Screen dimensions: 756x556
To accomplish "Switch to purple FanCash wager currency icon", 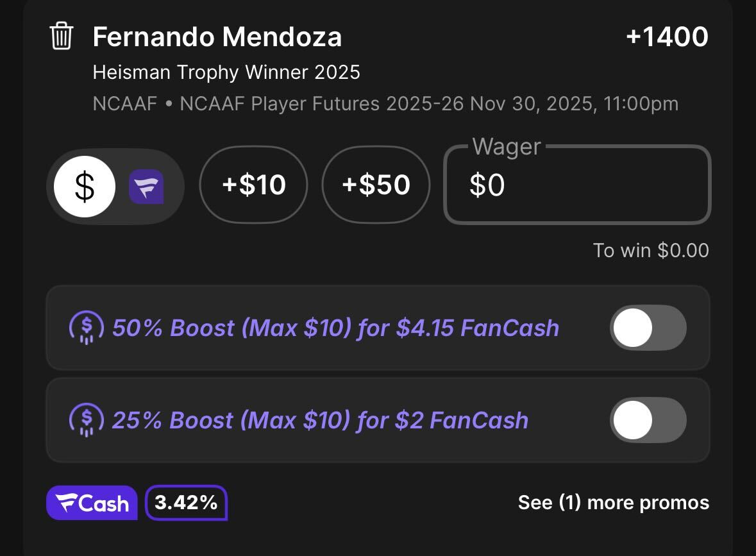I will pyautogui.click(x=146, y=187).
